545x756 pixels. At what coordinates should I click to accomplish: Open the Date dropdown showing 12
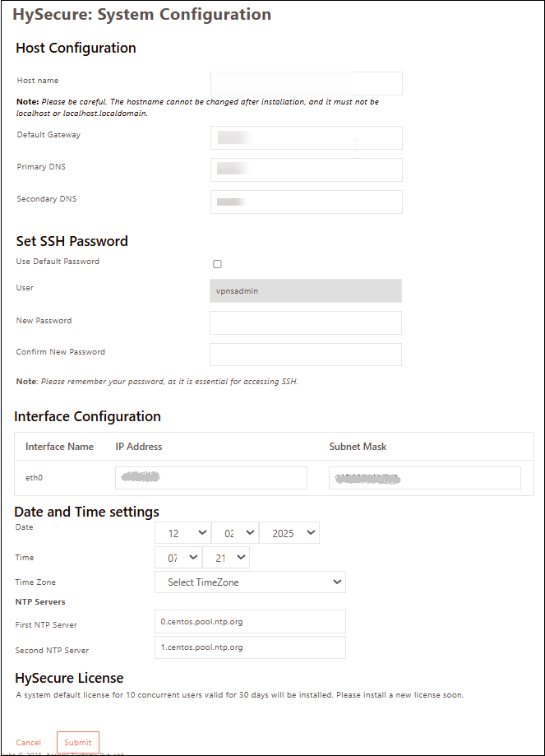(x=182, y=533)
